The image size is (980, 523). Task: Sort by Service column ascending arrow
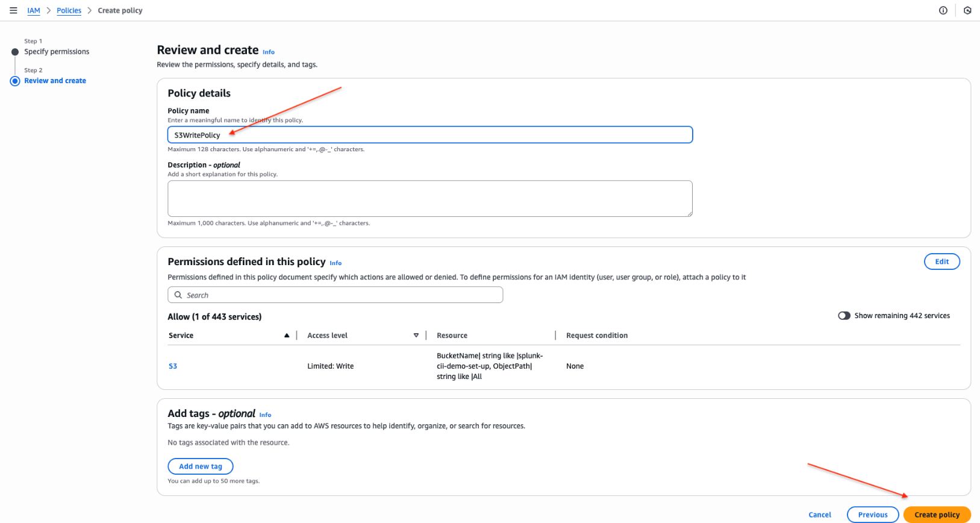click(x=287, y=336)
